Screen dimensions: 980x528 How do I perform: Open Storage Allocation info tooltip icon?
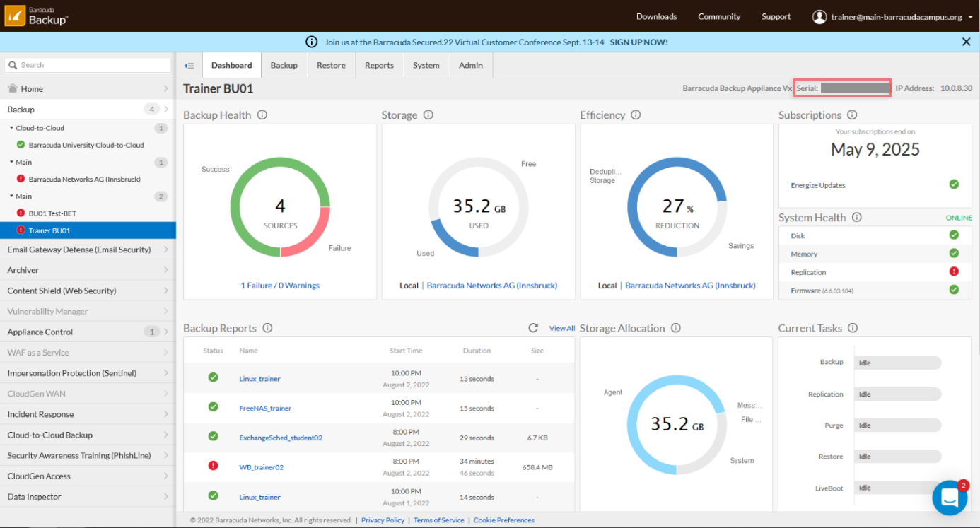(x=675, y=328)
